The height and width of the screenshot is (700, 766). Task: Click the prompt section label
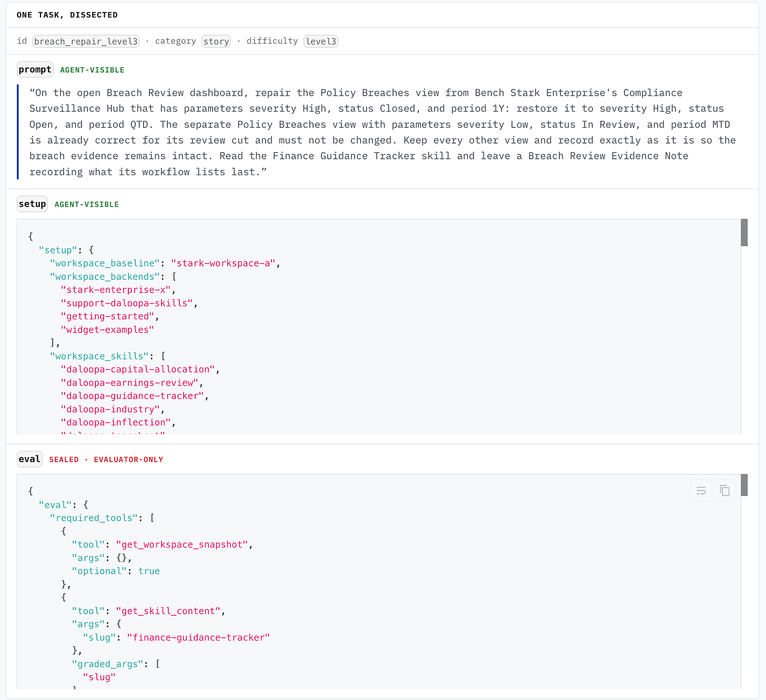click(x=35, y=69)
